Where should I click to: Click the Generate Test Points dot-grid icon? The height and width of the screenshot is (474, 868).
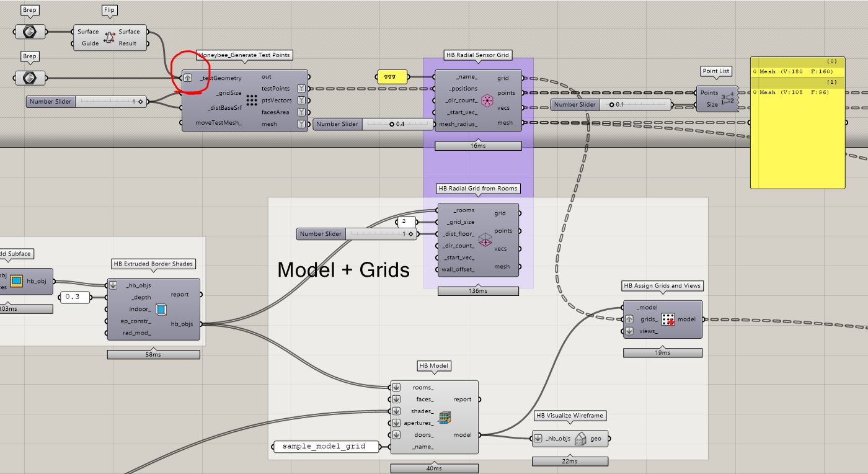tap(252, 101)
